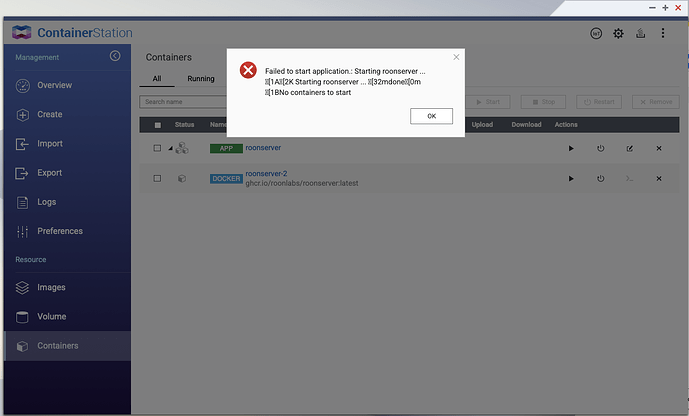This screenshot has width=689, height=416.
Task: Click the Stop toolbar button
Action: (x=544, y=102)
